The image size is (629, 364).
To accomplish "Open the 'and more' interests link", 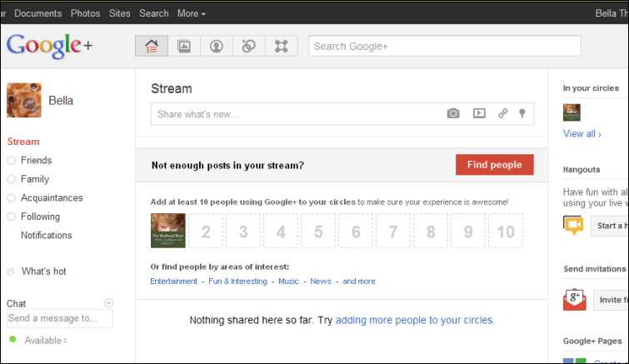I will tap(359, 281).
